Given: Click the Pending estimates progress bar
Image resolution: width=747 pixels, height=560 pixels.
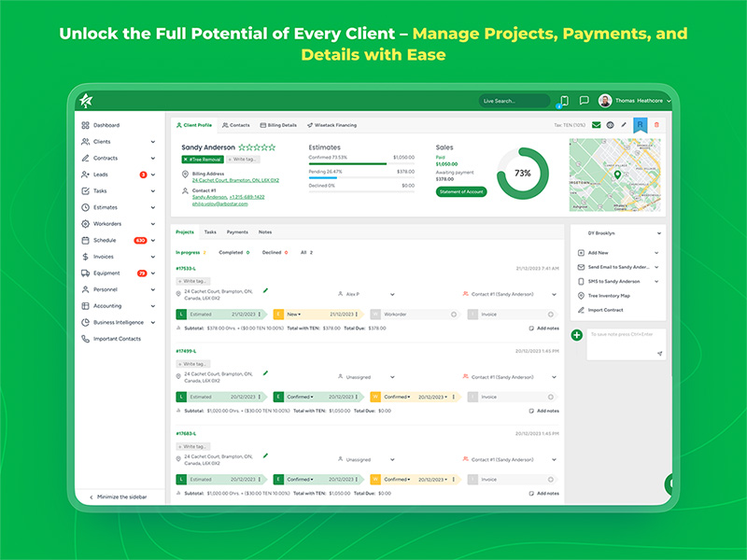Looking at the screenshot, I should click(361, 178).
